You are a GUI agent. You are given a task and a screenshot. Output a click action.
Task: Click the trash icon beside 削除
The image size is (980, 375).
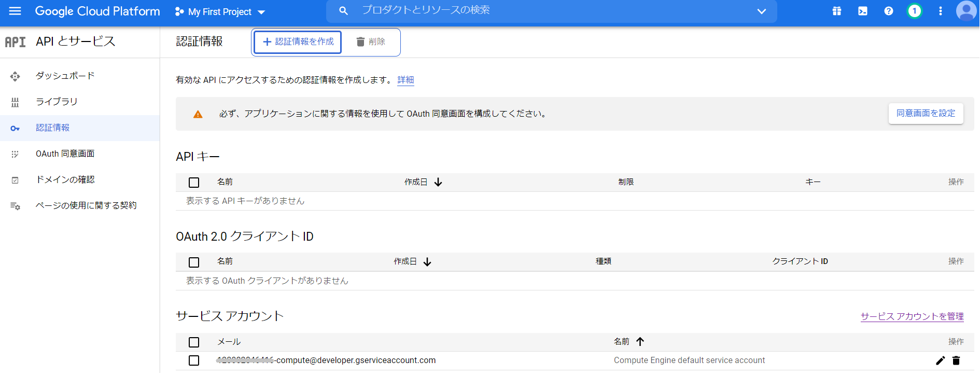pos(360,42)
